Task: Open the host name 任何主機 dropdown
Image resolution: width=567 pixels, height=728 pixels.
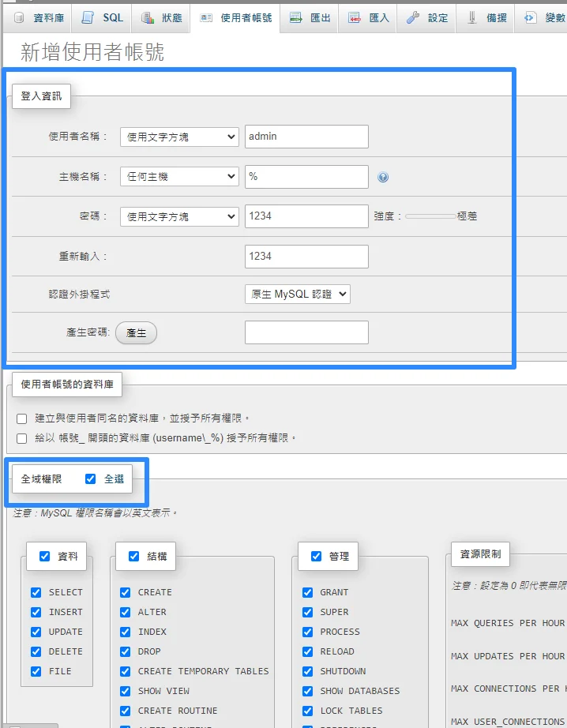Action: point(180,176)
